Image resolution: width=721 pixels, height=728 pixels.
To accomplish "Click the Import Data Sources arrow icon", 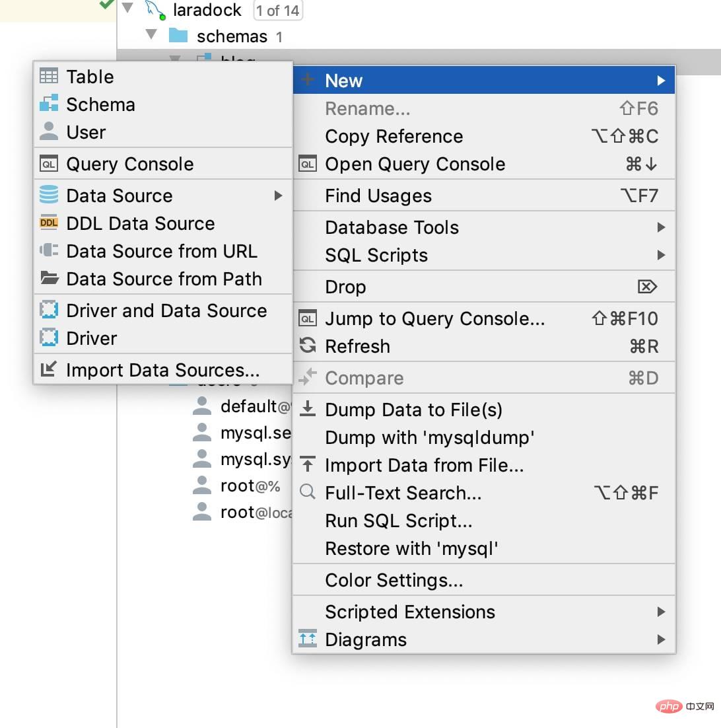I will pyautogui.click(x=49, y=369).
